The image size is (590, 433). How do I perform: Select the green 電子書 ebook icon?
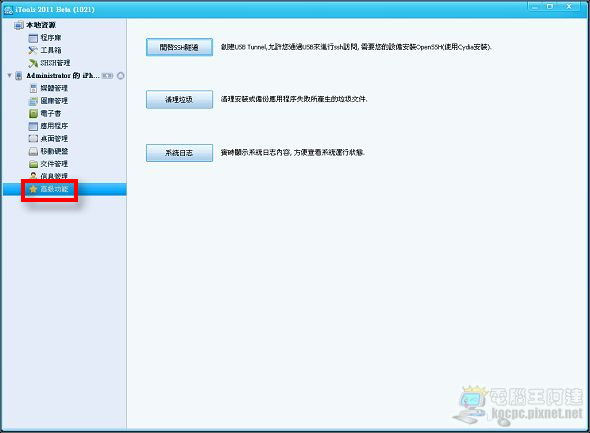pos(33,114)
